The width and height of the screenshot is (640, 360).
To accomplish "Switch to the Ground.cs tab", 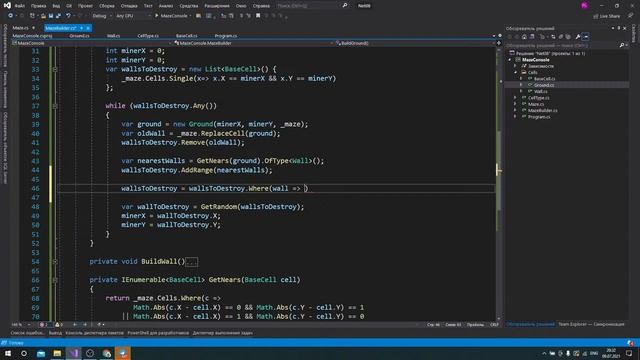I will click(x=79, y=36).
